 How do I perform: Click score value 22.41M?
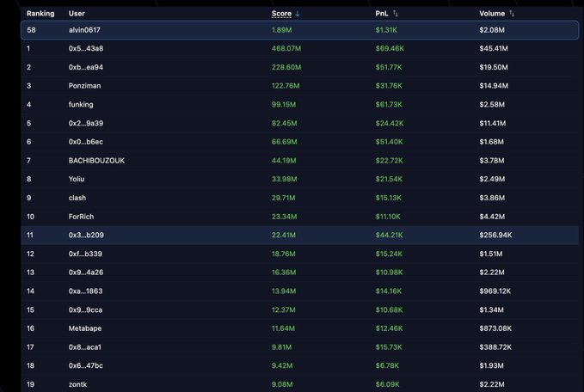pos(284,236)
